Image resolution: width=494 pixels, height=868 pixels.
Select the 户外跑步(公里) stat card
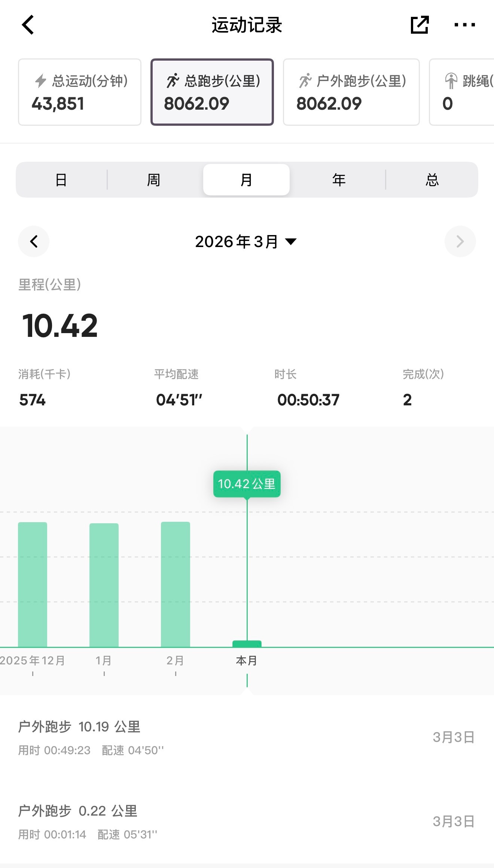coord(351,92)
